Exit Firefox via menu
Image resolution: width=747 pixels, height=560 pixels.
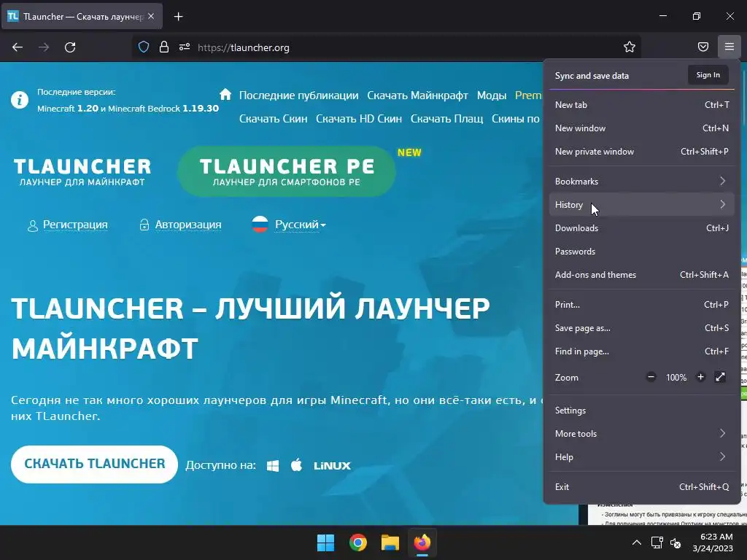coord(642,486)
